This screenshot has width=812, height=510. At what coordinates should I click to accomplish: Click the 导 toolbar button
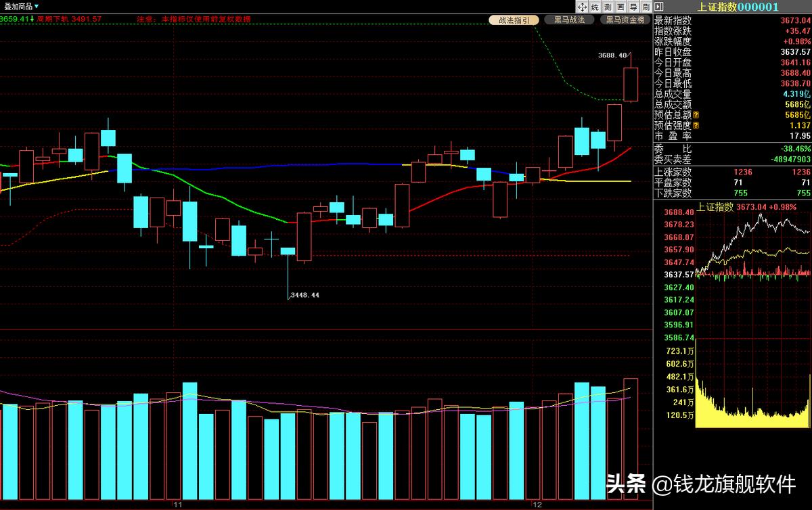click(x=633, y=6)
